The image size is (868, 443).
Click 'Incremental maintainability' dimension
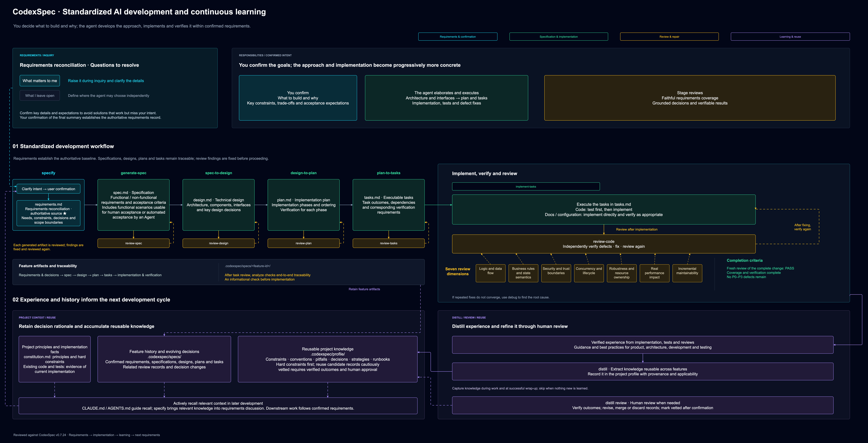pyautogui.click(x=687, y=273)
